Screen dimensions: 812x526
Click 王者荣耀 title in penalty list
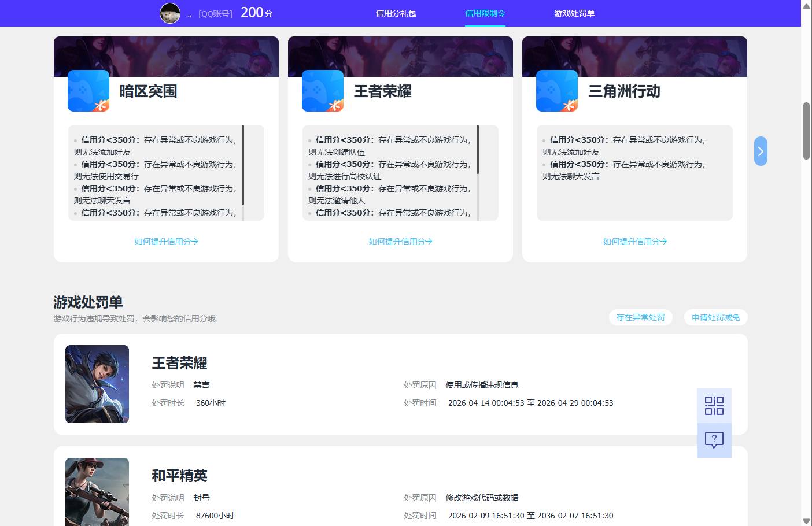click(x=179, y=363)
